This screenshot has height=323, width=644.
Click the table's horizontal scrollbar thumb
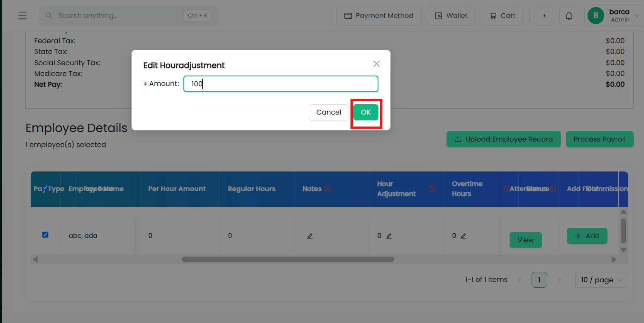(x=288, y=259)
